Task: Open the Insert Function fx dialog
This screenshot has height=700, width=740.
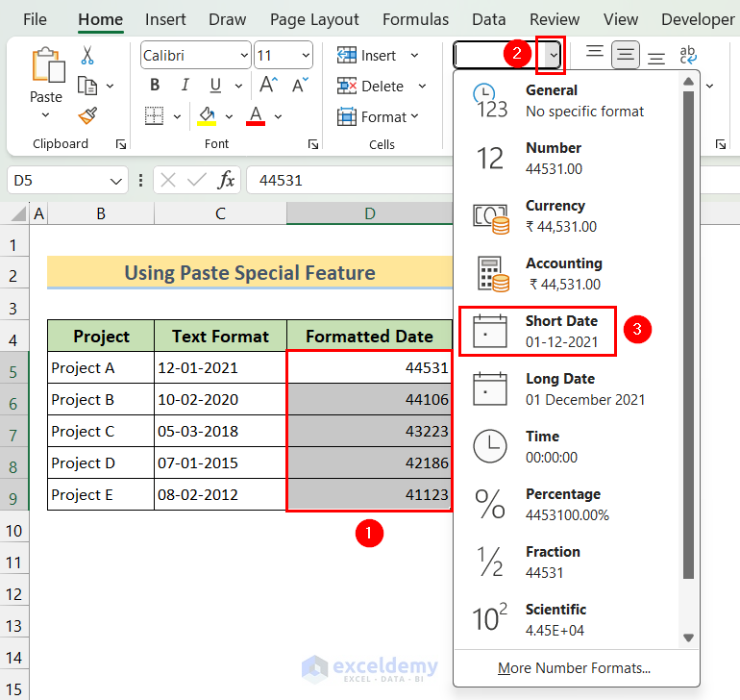Action: [226, 180]
